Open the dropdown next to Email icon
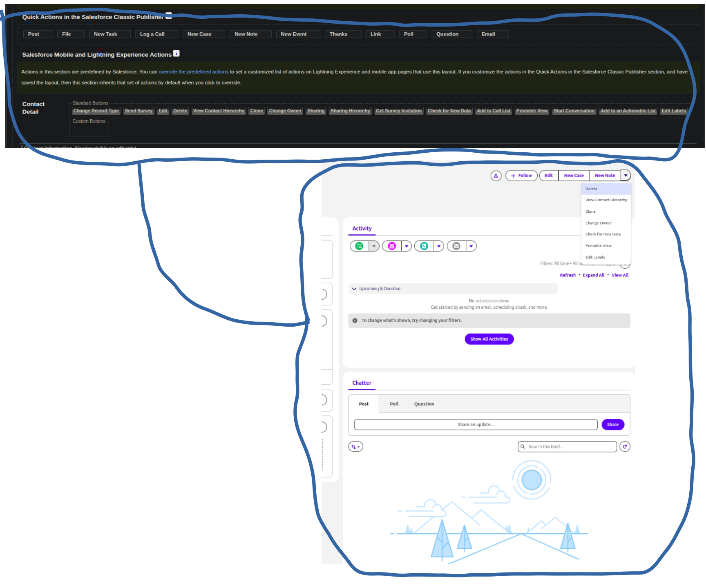 [x=471, y=246]
